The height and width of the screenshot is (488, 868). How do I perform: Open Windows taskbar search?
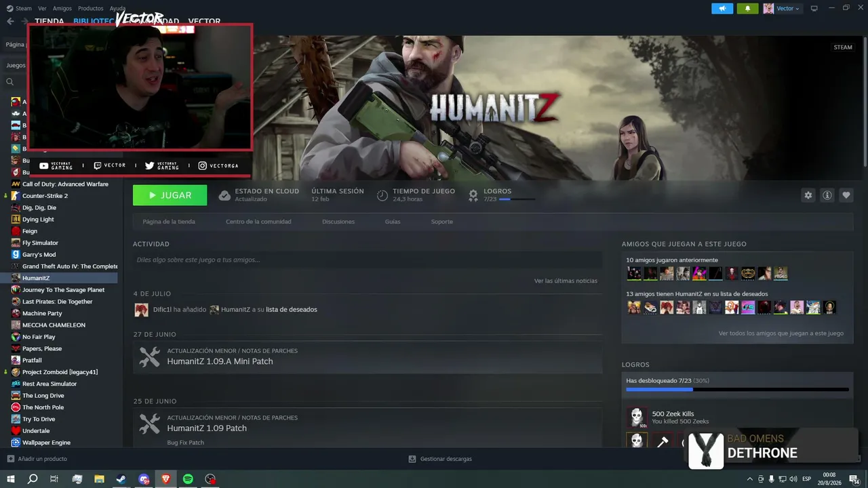coord(33,479)
